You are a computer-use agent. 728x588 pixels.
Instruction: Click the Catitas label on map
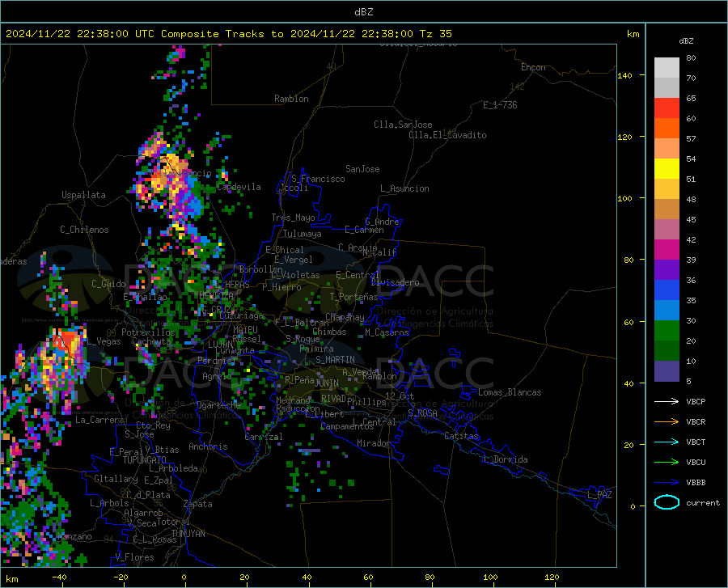461,436
